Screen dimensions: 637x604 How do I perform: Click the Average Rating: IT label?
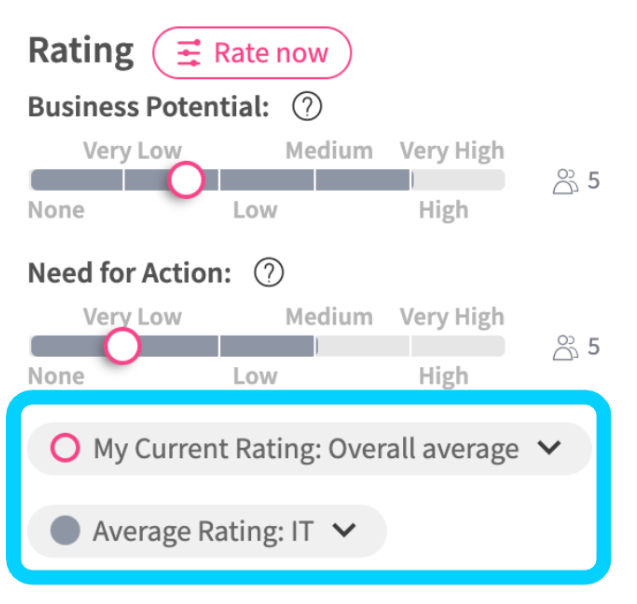(x=203, y=531)
